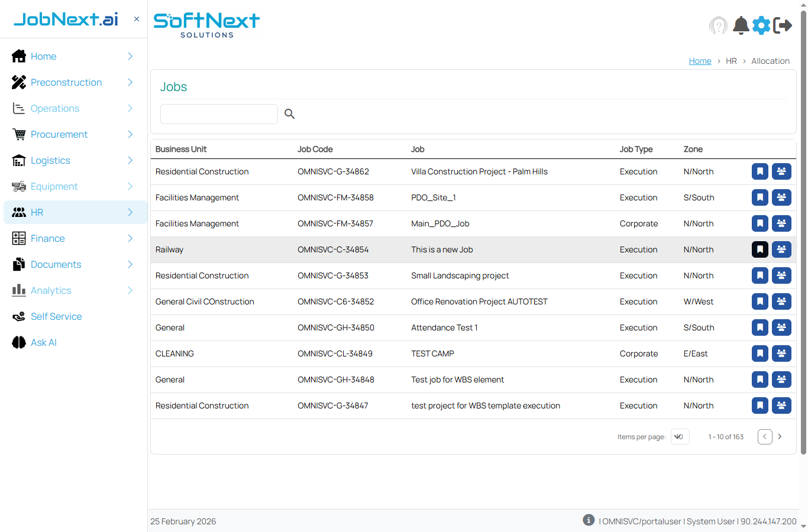Open the items per page dropdown
Viewport: 808px width, 532px height.
(680, 436)
